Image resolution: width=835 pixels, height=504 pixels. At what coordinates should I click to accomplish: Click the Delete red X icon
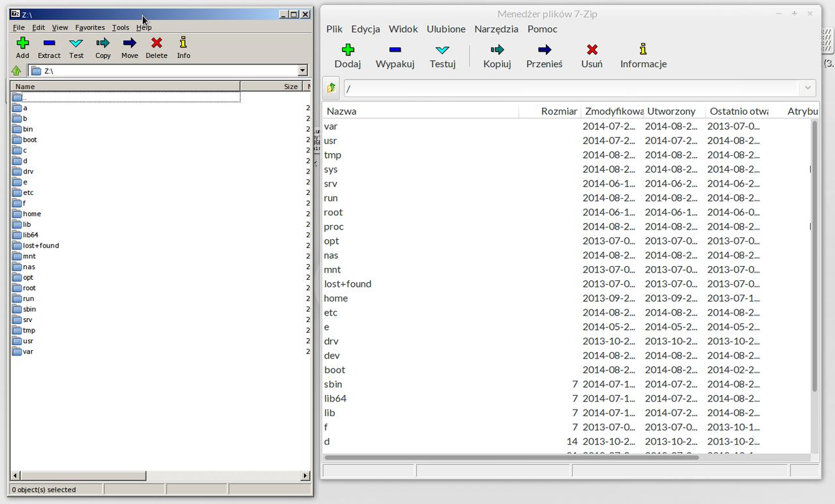pyautogui.click(x=157, y=44)
